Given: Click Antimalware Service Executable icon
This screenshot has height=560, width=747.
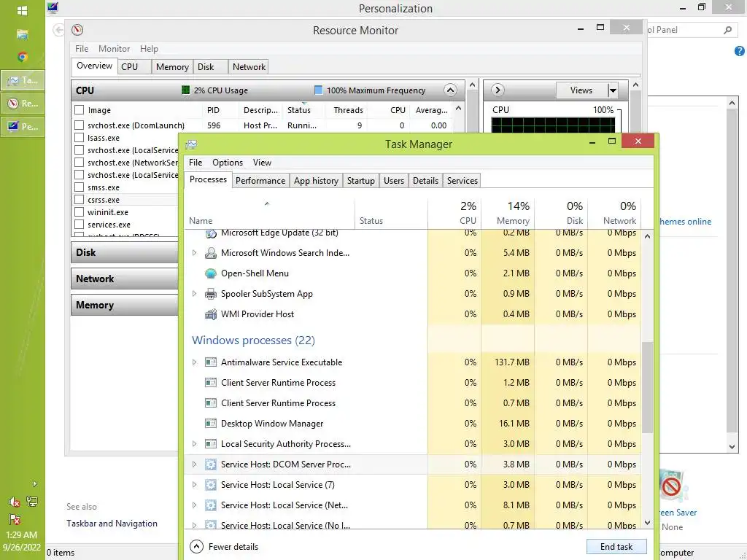Looking at the screenshot, I should 211,362.
